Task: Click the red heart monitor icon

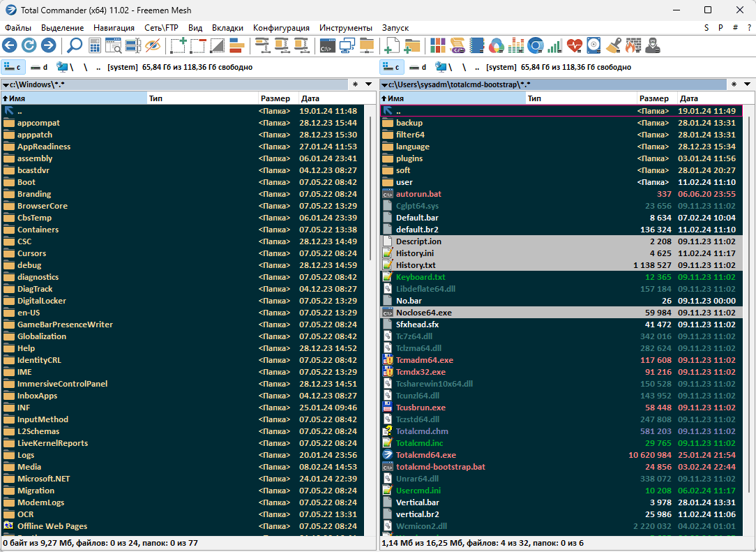Action: (x=574, y=46)
